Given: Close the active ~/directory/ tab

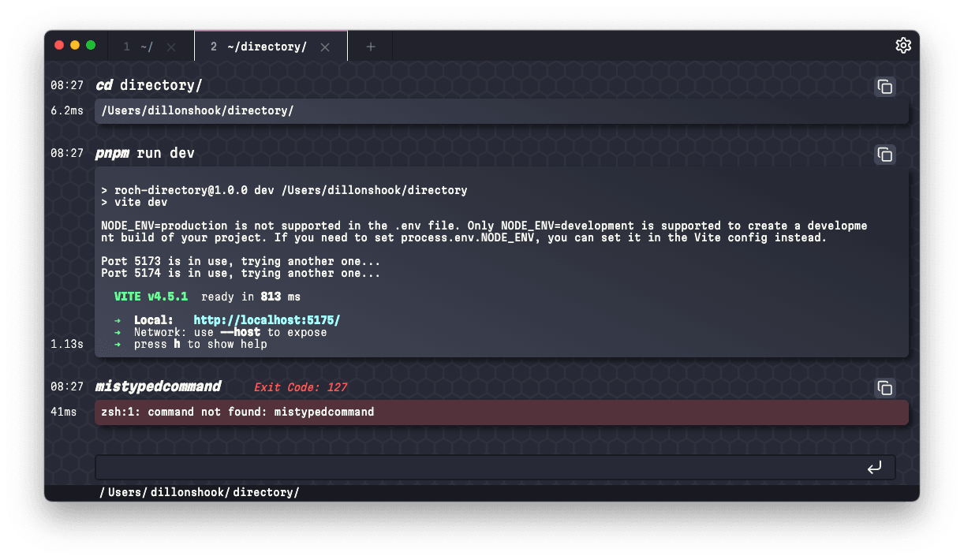Looking at the screenshot, I should [324, 47].
